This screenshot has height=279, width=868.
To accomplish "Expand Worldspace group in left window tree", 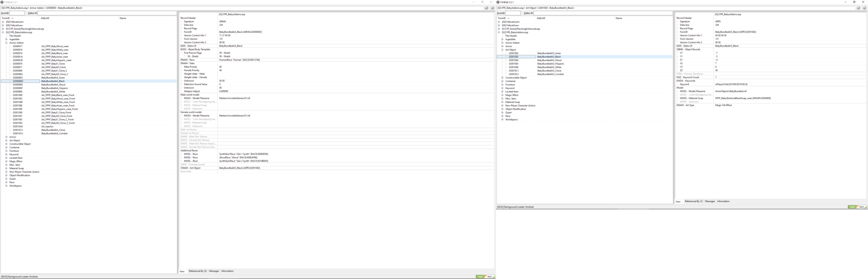I will point(6,186).
